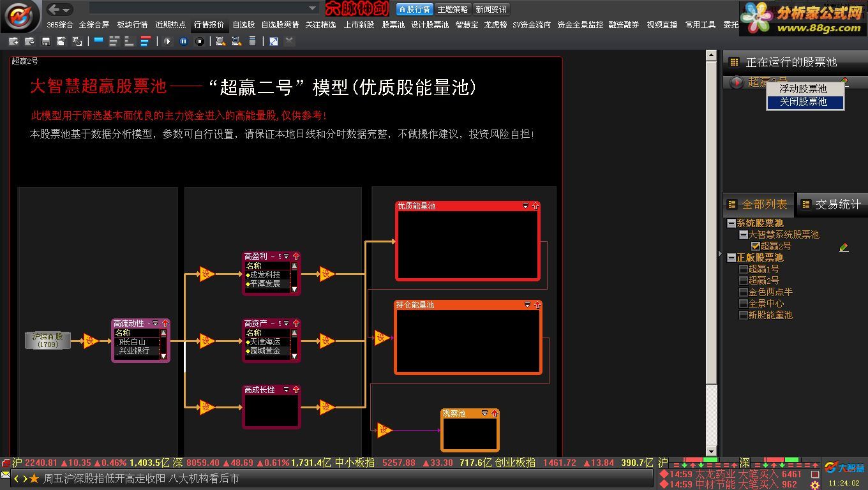Click the save floppy disk toolbar icon
Screen dimensions: 868x490
pyautogui.click(x=45, y=41)
